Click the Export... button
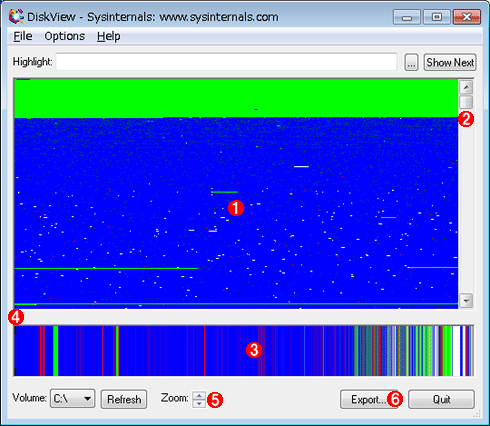The image size is (490, 426). (x=369, y=399)
